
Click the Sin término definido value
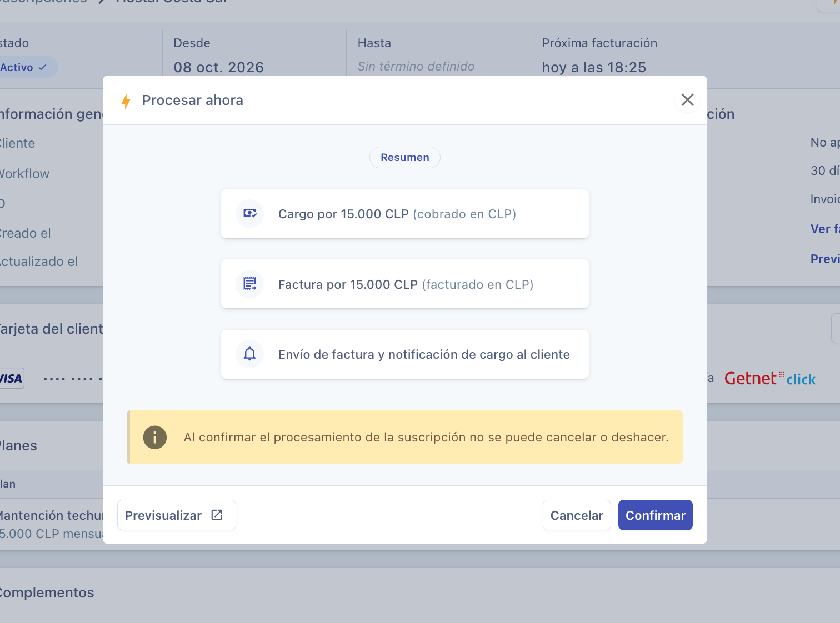click(416, 67)
